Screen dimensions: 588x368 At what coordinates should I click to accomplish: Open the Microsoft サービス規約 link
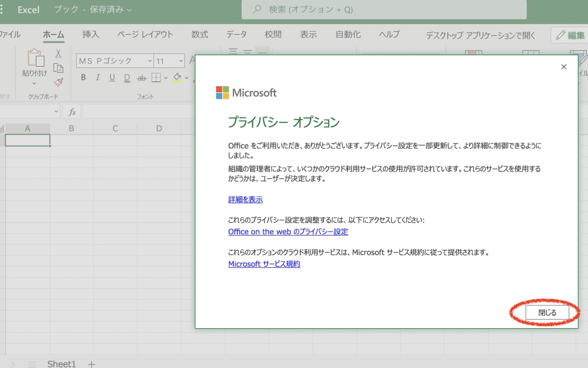coord(264,264)
